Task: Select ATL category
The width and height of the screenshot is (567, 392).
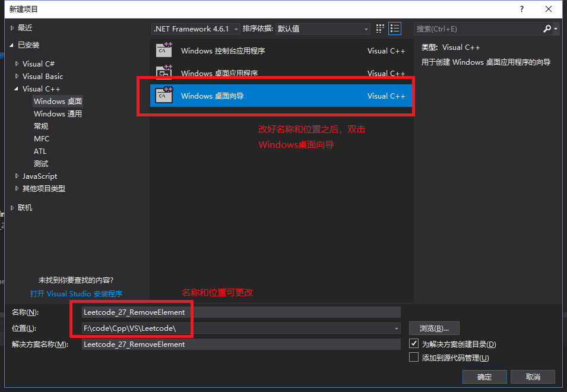Action: pos(40,151)
